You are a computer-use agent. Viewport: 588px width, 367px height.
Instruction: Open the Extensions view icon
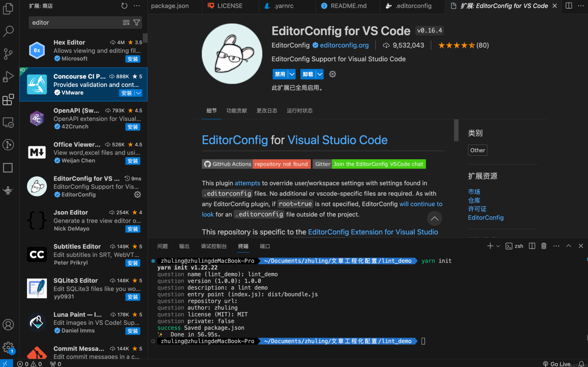click(x=8, y=99)
